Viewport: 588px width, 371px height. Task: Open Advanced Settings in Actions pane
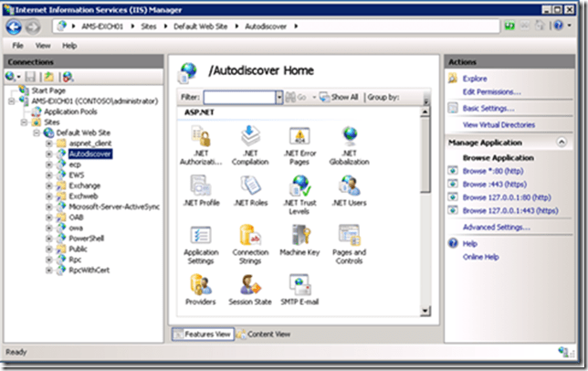click(x=496, y=227)
